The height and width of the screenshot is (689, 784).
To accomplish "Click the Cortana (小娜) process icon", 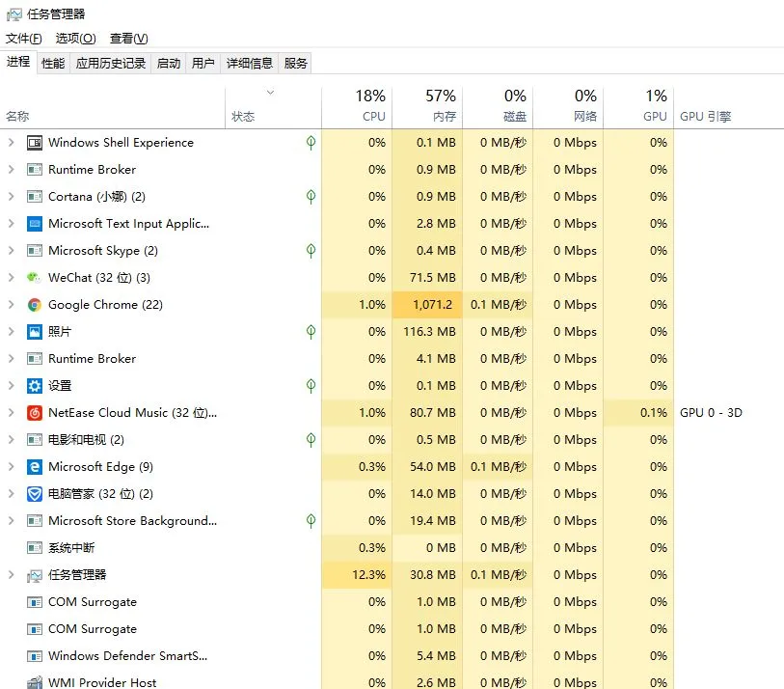I will [35, 197].
